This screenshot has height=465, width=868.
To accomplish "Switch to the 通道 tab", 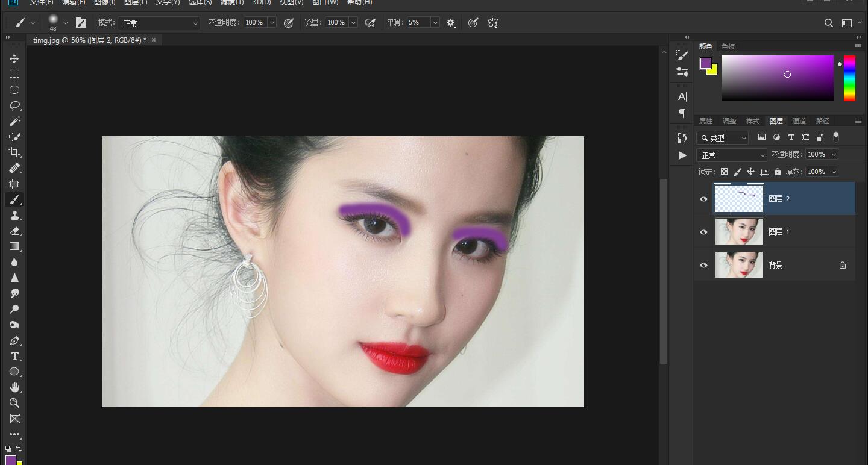I will pos(799,120).
